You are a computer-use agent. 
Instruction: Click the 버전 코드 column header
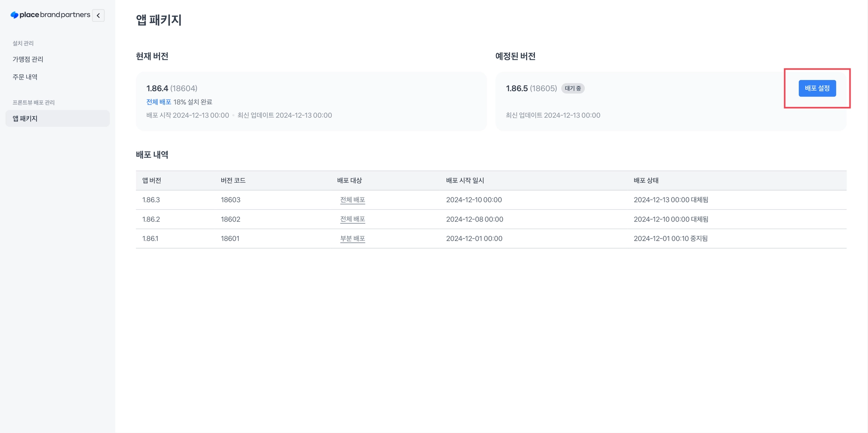(x=233, y=180)
